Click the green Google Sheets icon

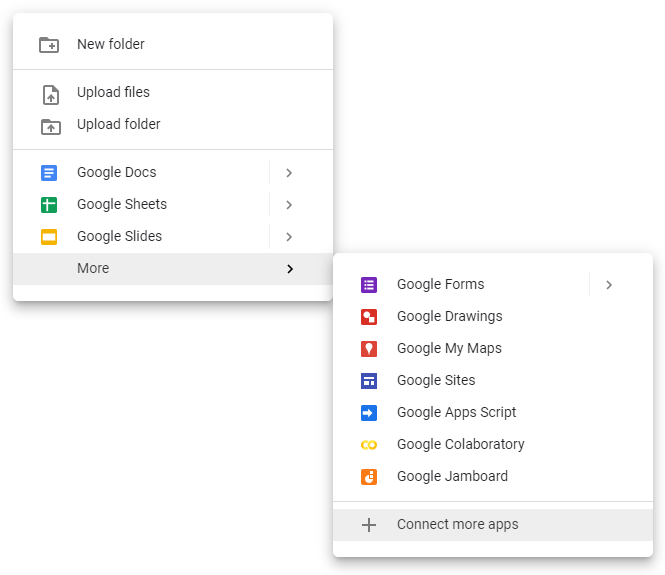coord(49,205)
